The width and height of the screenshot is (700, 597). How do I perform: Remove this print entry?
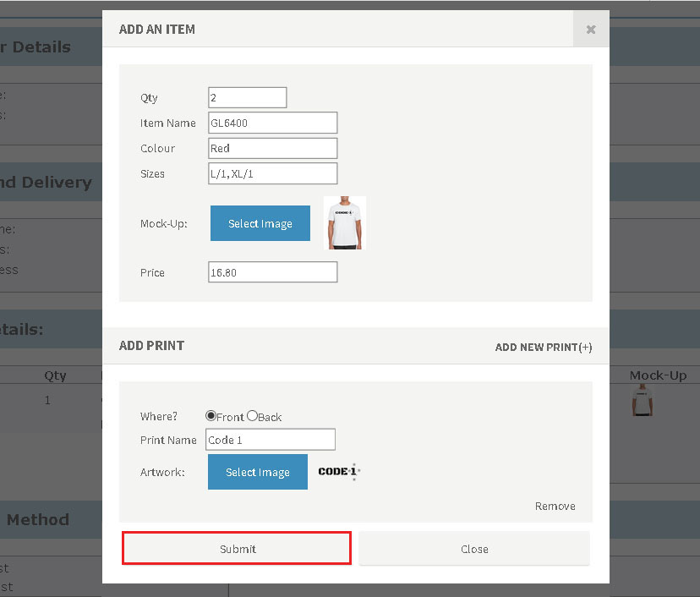[555, 506]
